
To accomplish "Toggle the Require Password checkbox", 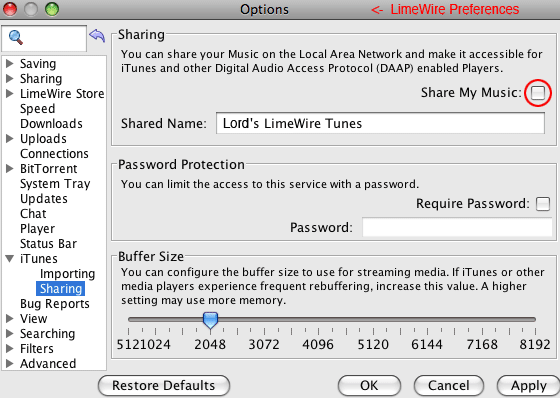I will pos(543,204).
